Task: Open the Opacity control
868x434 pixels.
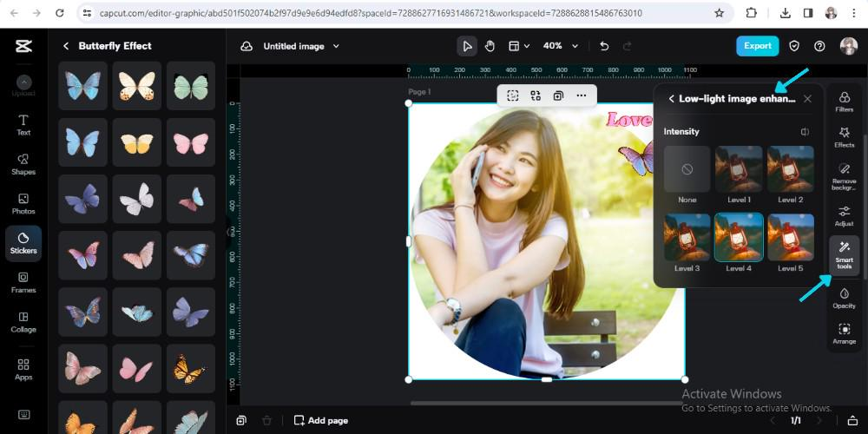Action: pyautogui.click(x=845, y=298)
